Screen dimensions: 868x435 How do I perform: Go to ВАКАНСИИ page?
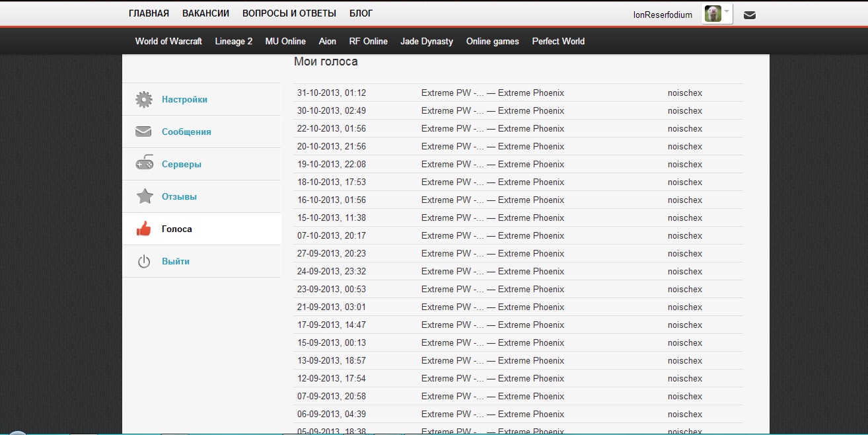[206, 13]
